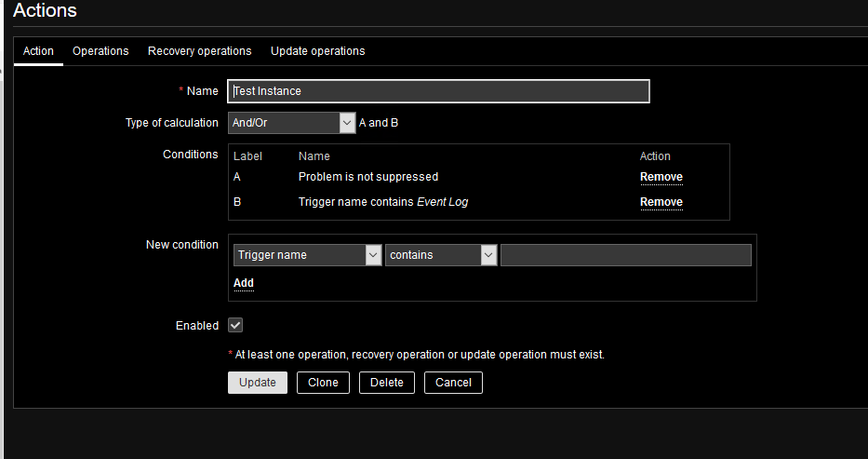This screenshot has height=459, width=868.
Task: Click the Trigger name contains Event Log text
Action: point(382,202)
